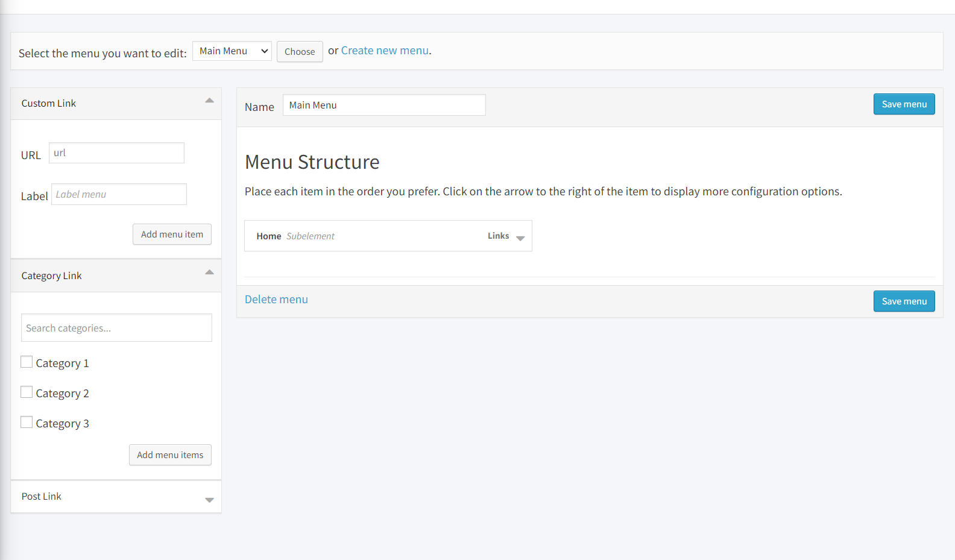Viewport: 955px width, 560px height.
Task: Click the Category Link panel header
Action: point(52,276)
